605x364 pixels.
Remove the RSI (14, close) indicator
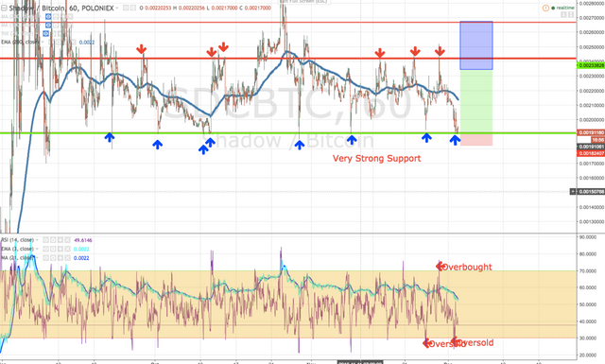coord(67,240)
